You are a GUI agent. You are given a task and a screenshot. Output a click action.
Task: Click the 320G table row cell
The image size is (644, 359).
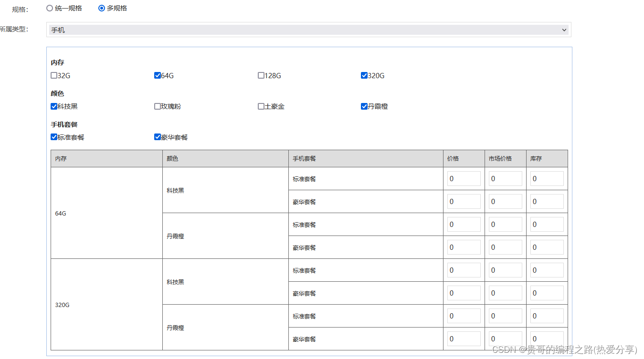pos(106,305)
